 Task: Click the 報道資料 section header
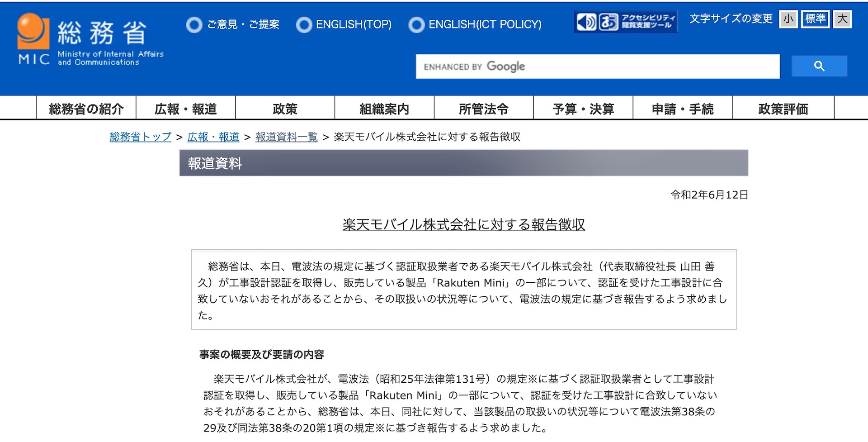pos(464,163)
